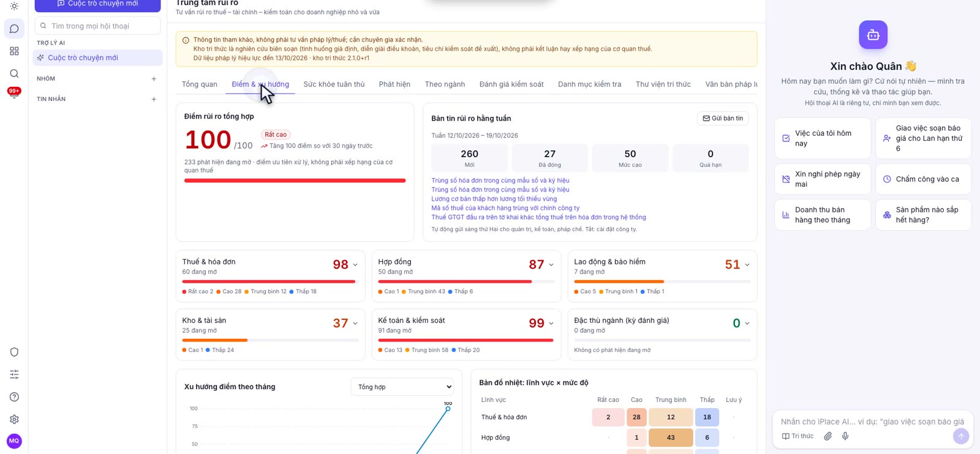Click the AI assistant robot icon

click(873, 35)
